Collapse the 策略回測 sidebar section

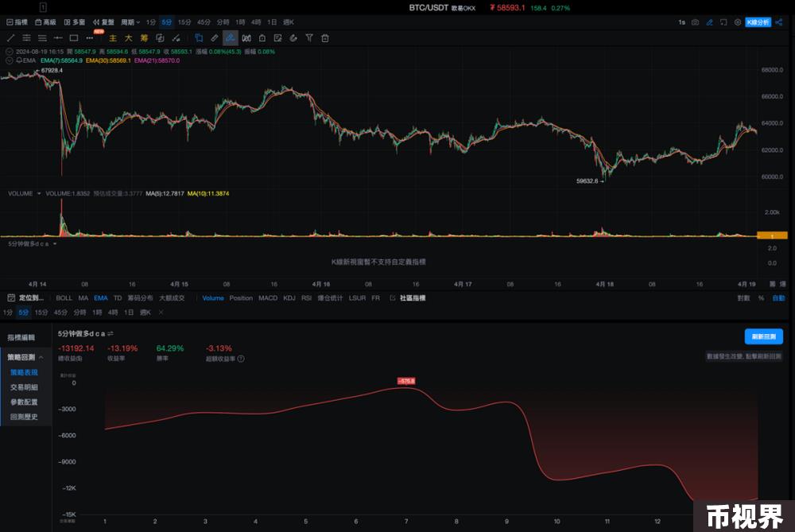pos(41,358)
